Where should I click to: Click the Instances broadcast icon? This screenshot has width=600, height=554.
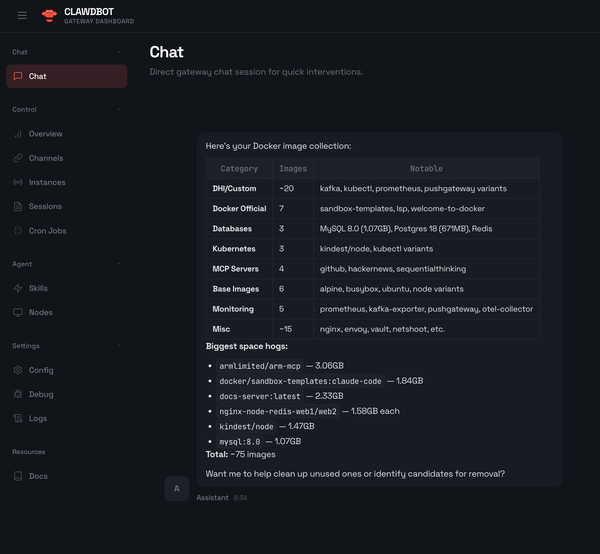tap(18, 182)
